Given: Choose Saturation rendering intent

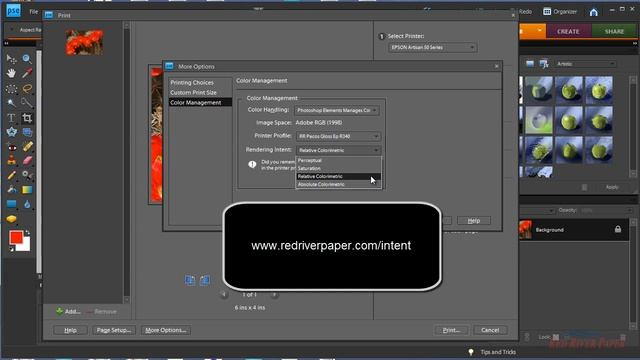Looking at the screenshot, I should (338, 168).
